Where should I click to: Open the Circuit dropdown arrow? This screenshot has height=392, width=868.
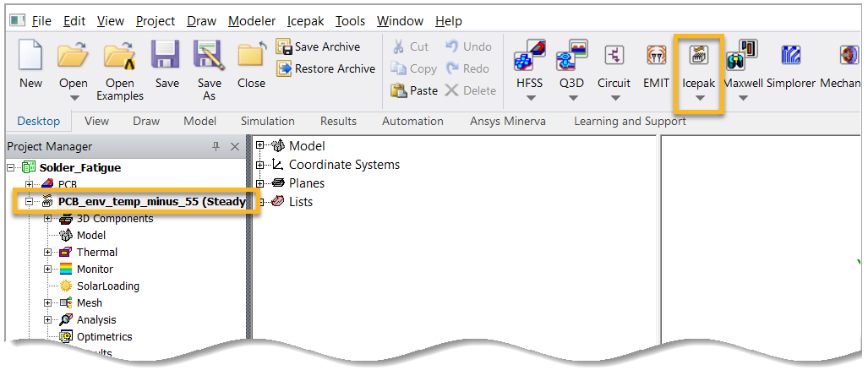coord(615,99)
